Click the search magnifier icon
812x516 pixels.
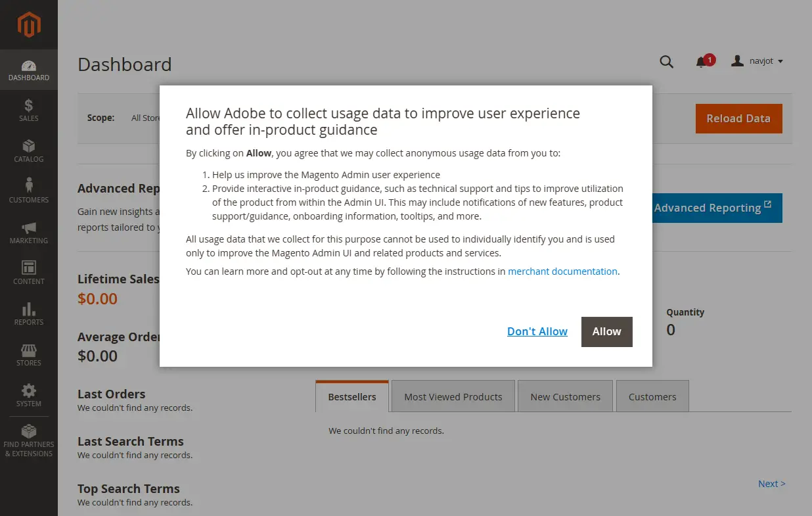[x=666, y=62]
